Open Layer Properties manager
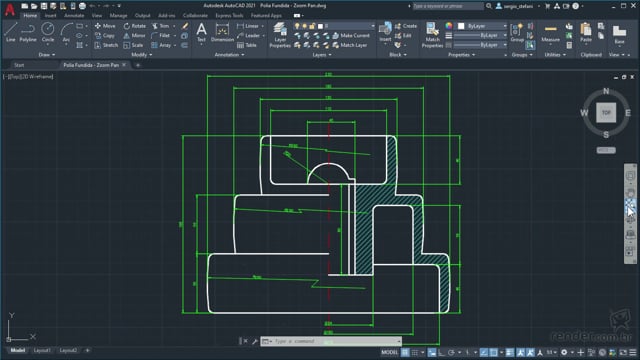This screenshot has width=640, height=360. click(x=280, y=35)
